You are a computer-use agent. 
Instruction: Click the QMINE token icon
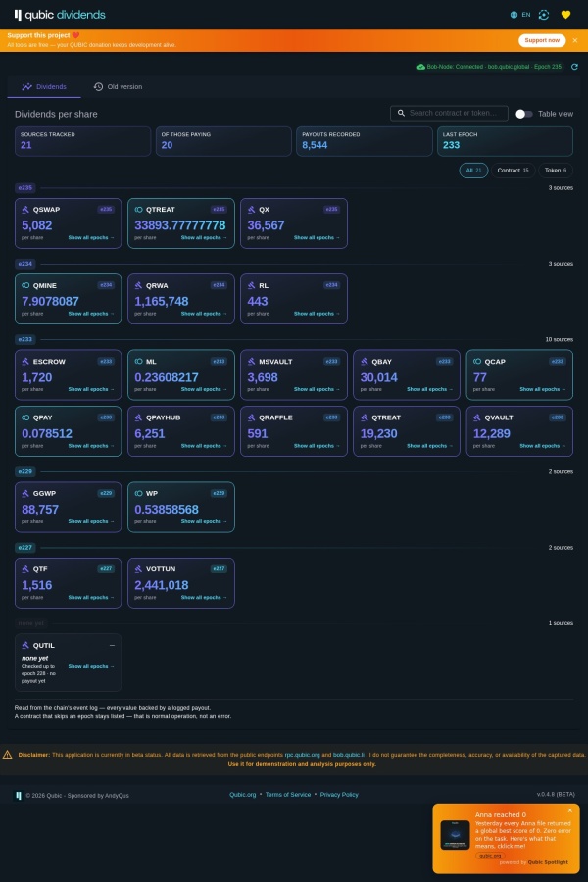(x=25, y=285)
